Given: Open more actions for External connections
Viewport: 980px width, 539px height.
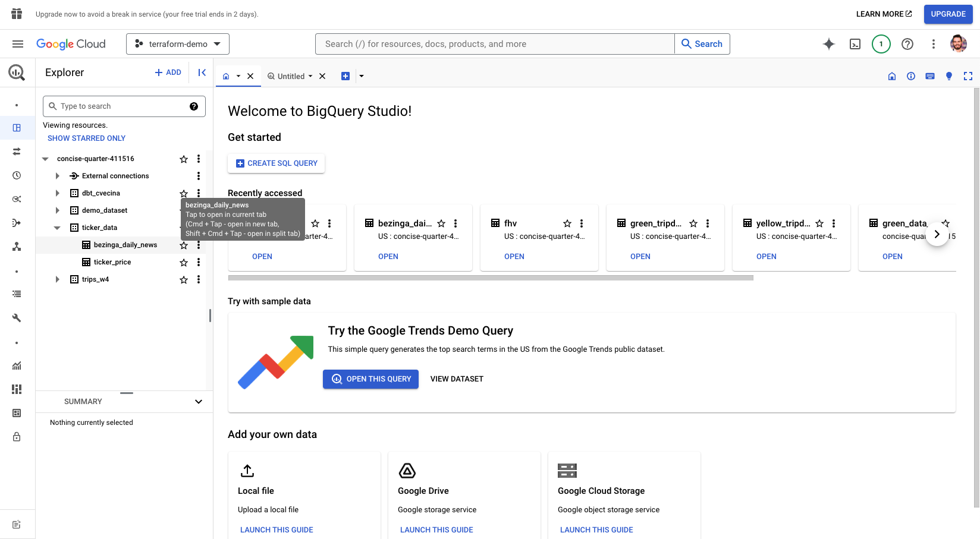Looking at the screenshot, I should 199,176.
